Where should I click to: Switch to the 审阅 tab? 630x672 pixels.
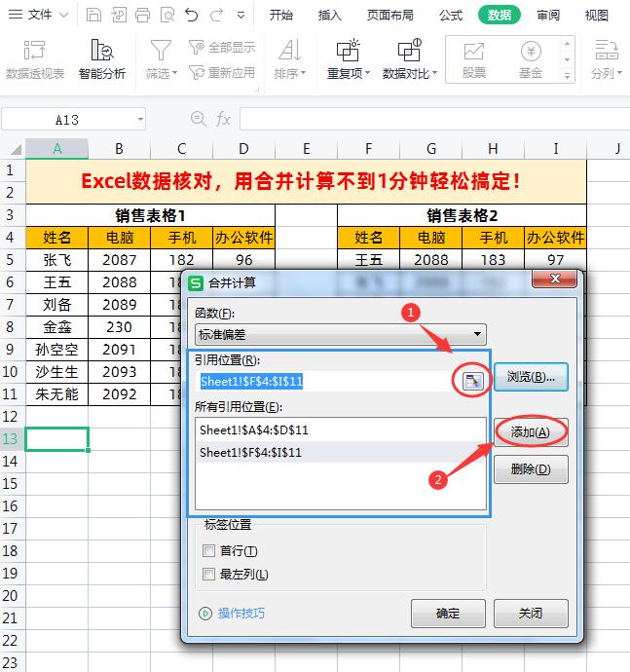[x=548, y=15]
